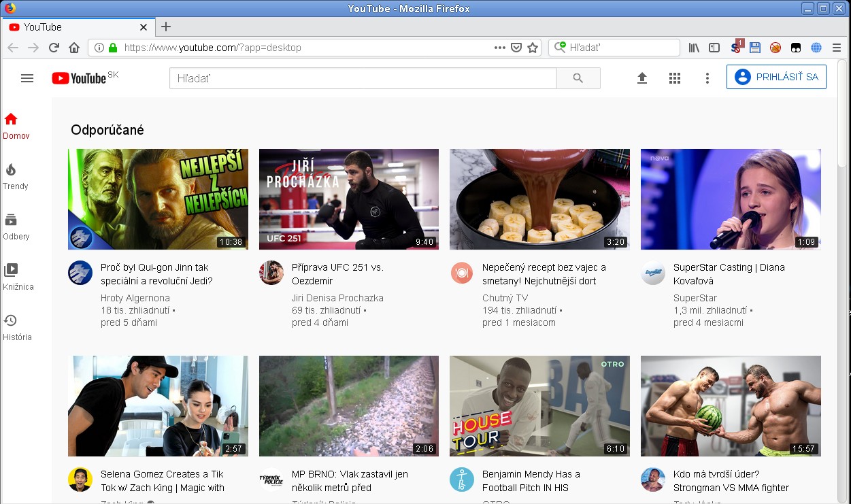
Task: Open the banana cake recipe thumbnail
Action: coord(539,199)
